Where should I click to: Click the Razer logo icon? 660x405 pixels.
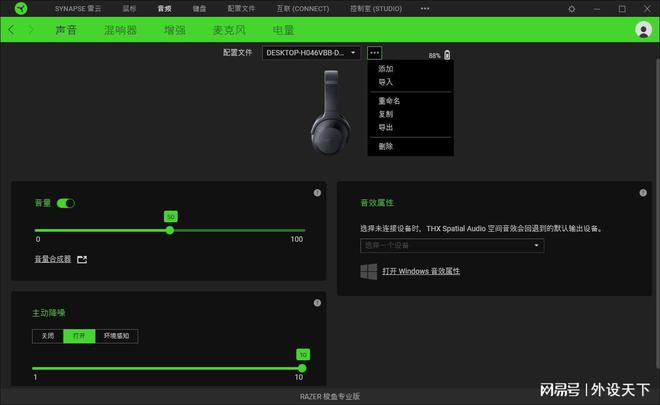pyautogui.click(x=21, y=8)
